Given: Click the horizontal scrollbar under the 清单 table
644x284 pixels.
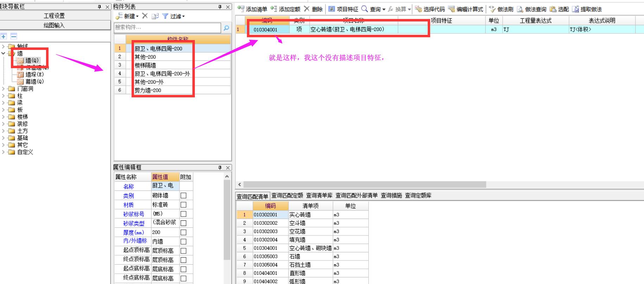Looking at the screenshot, I should click(x=365, y=185).
